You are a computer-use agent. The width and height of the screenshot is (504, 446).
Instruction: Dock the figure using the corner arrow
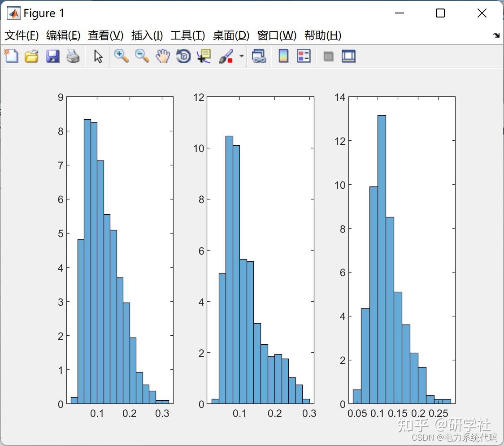click(x=496, y=34)
